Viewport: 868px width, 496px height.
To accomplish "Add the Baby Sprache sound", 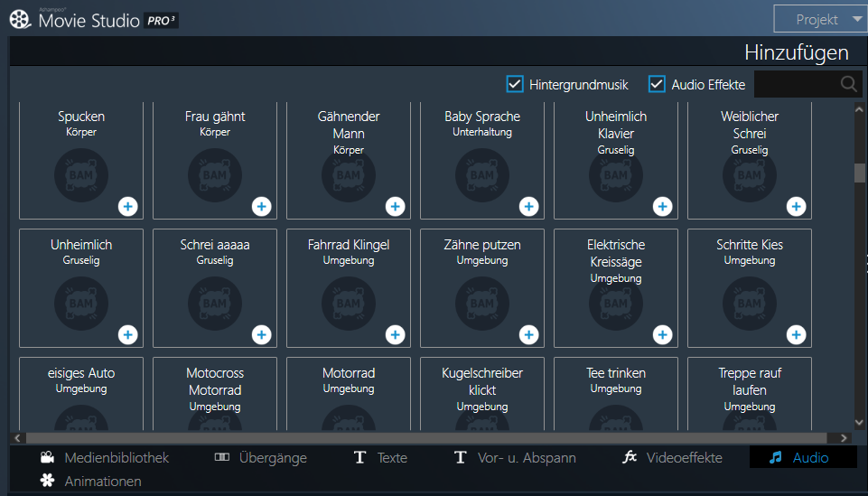I will click(529, 207).
